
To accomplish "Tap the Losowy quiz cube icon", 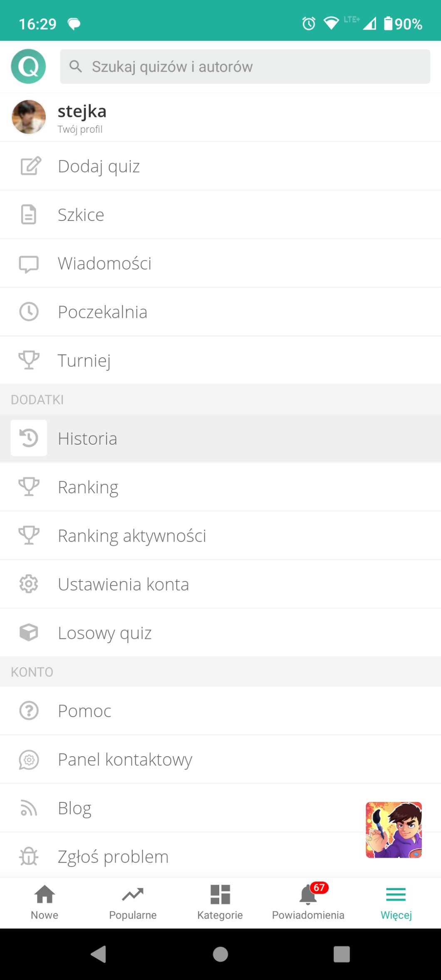I will pyautogui.click(x=29, y=633).
